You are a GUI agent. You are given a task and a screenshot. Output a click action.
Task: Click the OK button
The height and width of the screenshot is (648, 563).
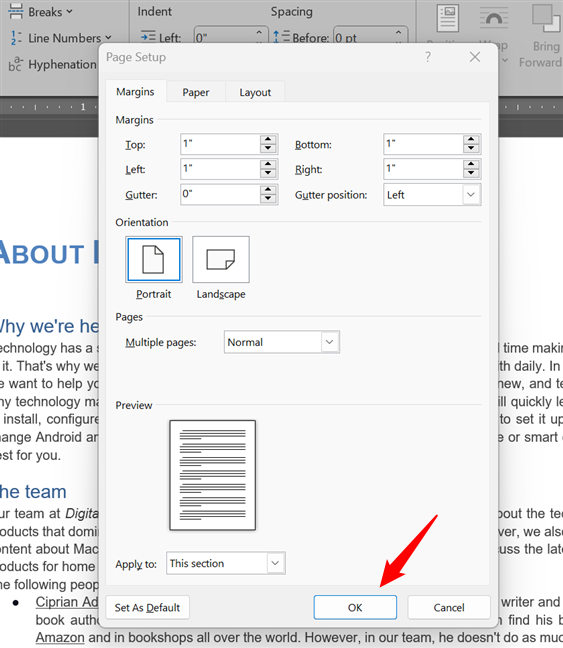click(x=355, y=607)
